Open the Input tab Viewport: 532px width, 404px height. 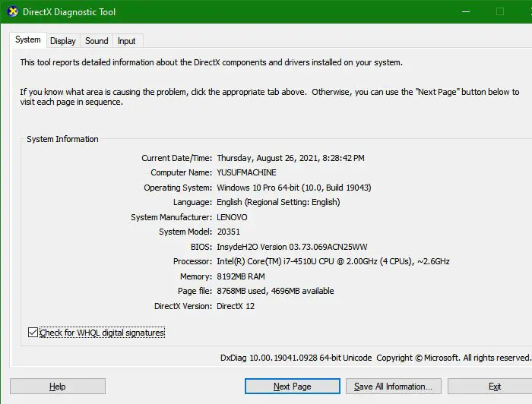pos(127,41)
